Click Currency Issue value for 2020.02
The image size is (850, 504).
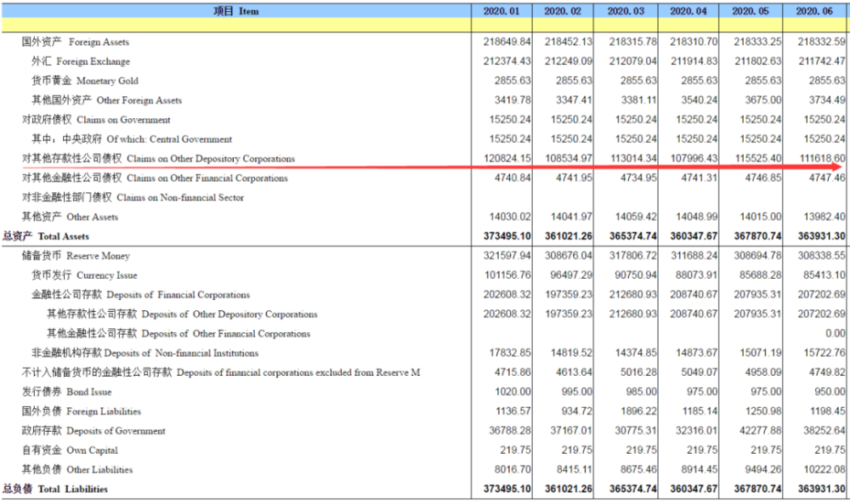(571, 275)
